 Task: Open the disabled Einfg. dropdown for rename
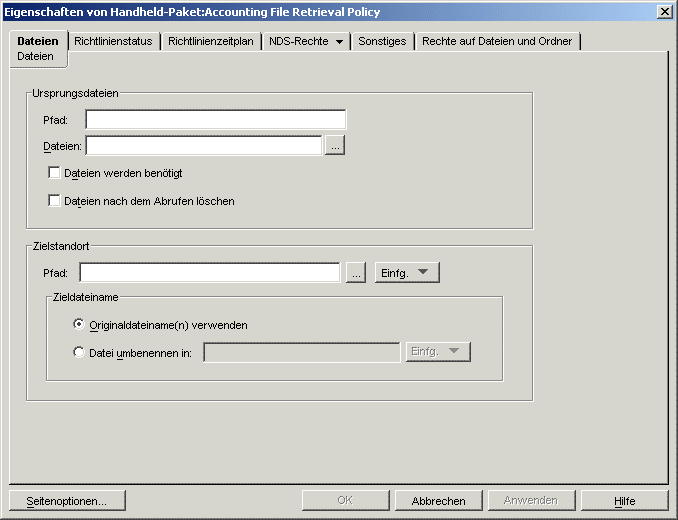click(x=438, y=352)
